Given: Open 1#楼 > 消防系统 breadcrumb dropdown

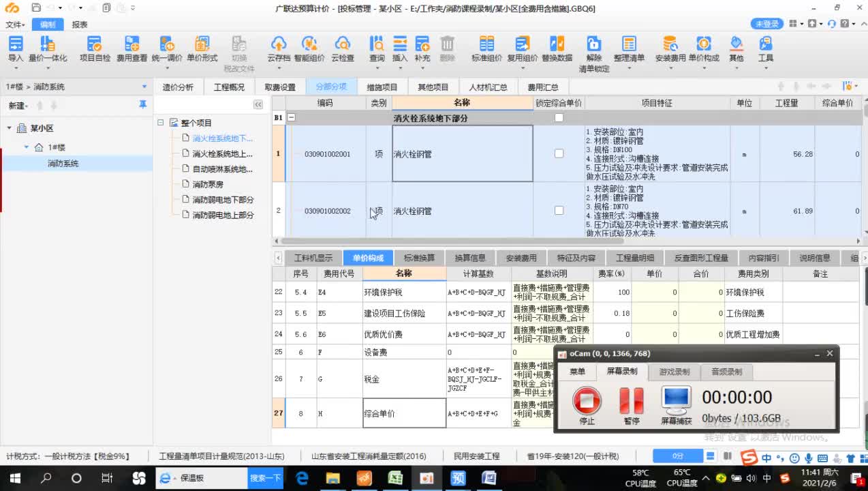Looking at the screenshot, I should click(x=144, y=87).
